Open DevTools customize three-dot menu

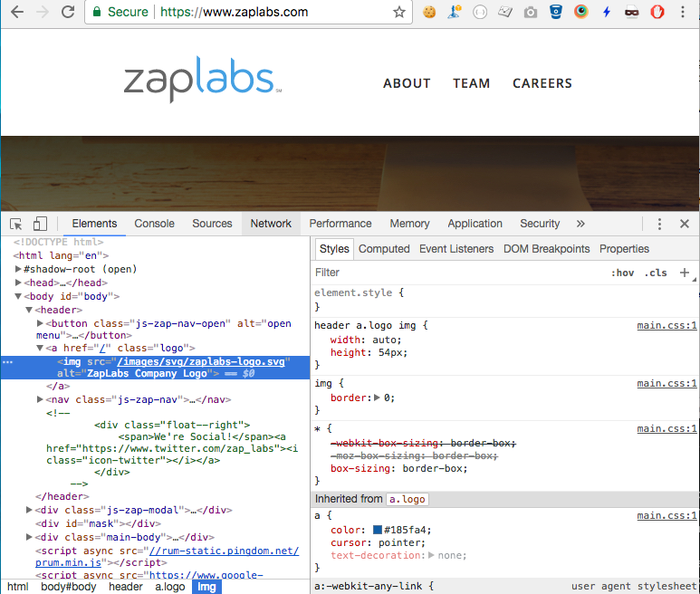point(659,224)
